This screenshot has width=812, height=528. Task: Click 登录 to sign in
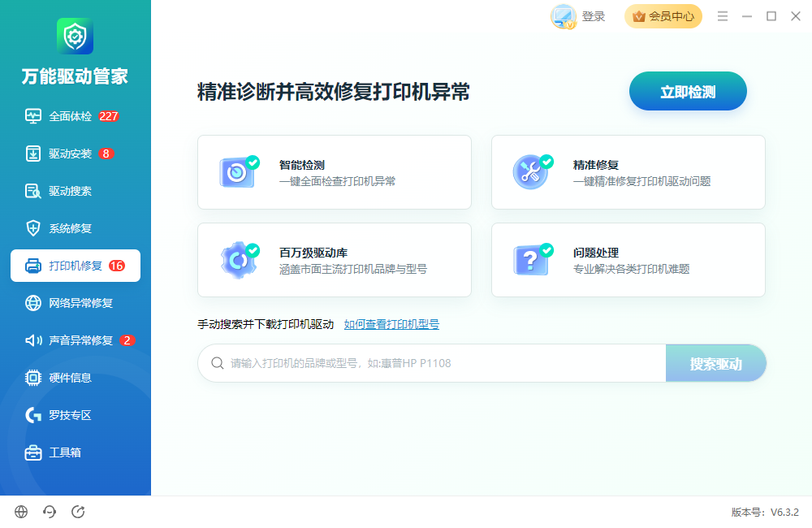pos(594,16)
